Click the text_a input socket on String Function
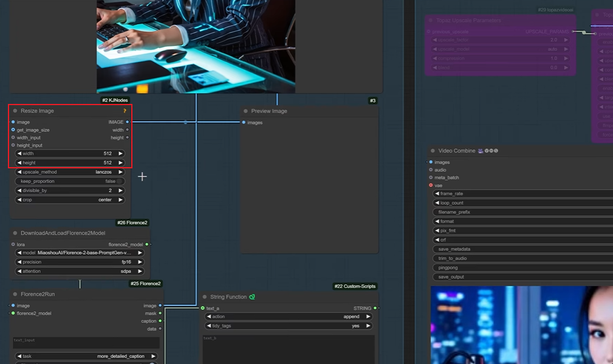Screen dimensions: 613x364 pos(202,308)
